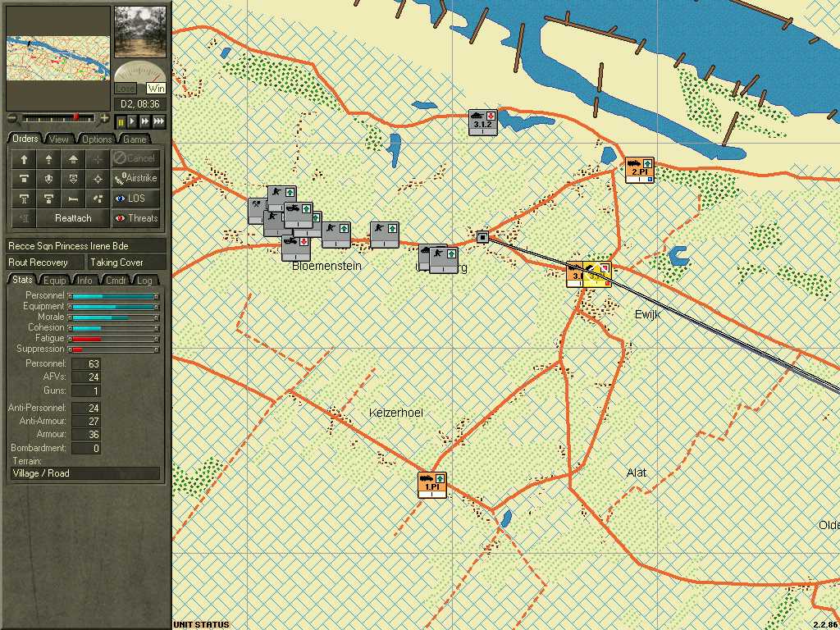The image size is (840, 630).
Task: Click the greyed icon left of Reattach
Action: 24,218
